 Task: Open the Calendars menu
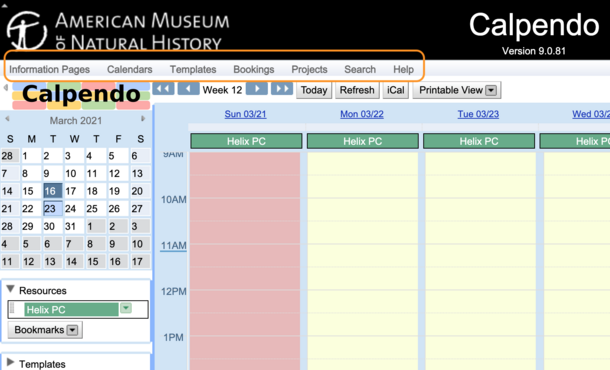click(x=130, y=69)
